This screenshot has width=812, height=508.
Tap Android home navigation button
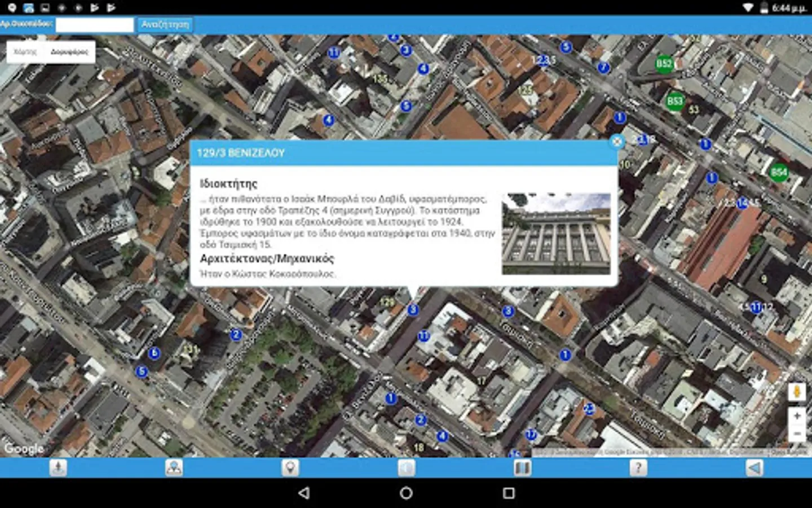coord(406,493)
